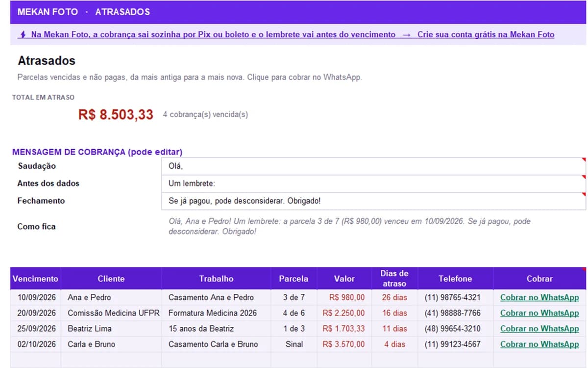Viewport: 588px width, 368px height.
Task: Select value cell 'R$ 1.703,33'
Action: tap(344, 329)
